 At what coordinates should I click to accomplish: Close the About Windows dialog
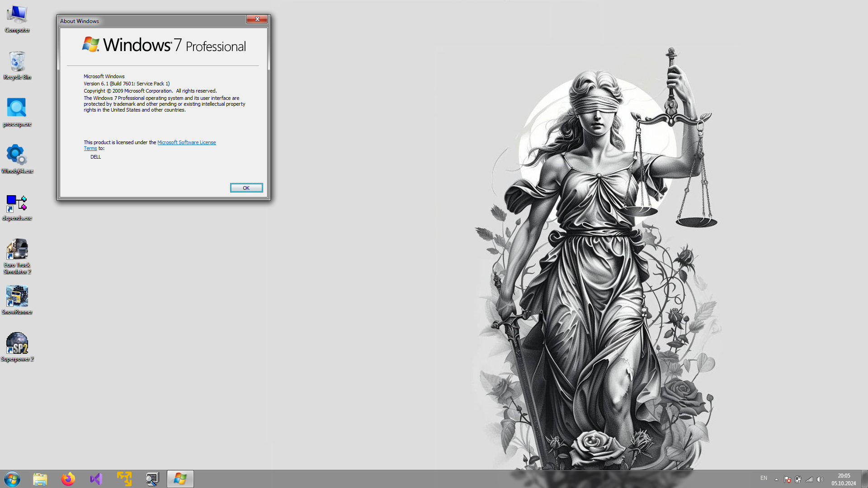(257, 19)
